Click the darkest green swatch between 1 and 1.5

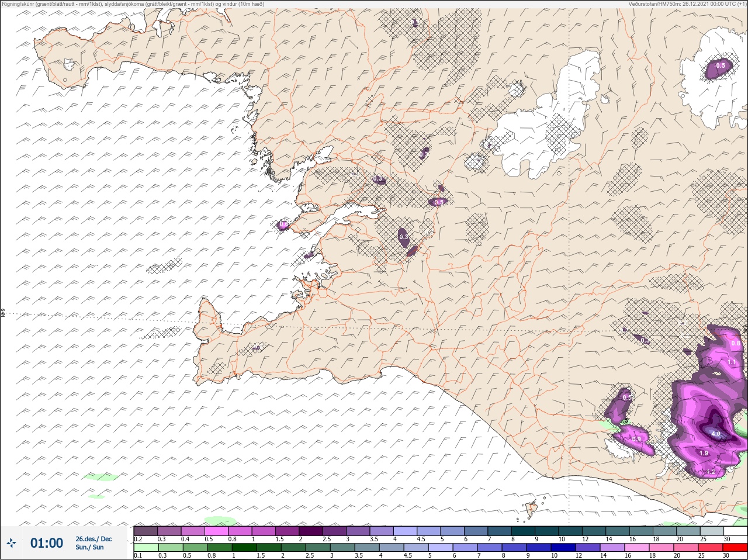coord(245,548)
